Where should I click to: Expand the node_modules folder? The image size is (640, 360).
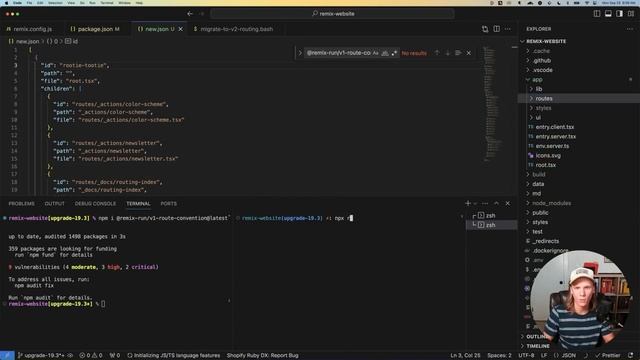click(551, 203)
